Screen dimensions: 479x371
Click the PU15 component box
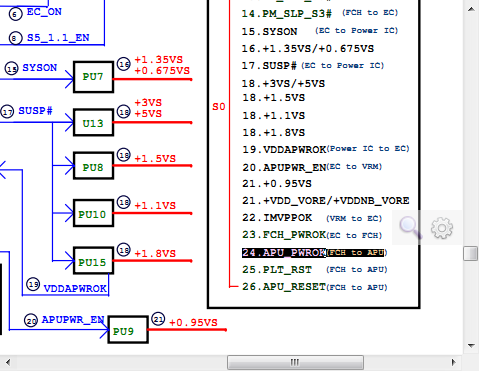coord(93,261)
